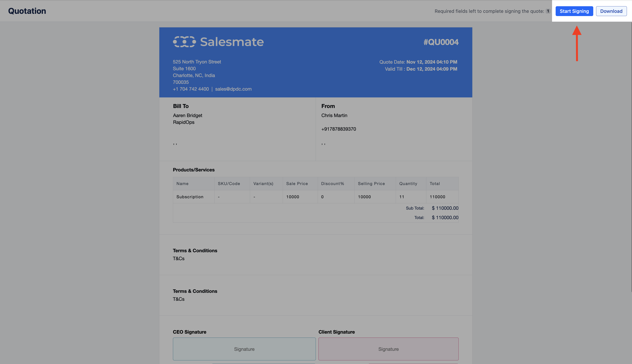
Task: Click the CEO Signature label
Action: (189, 332)
